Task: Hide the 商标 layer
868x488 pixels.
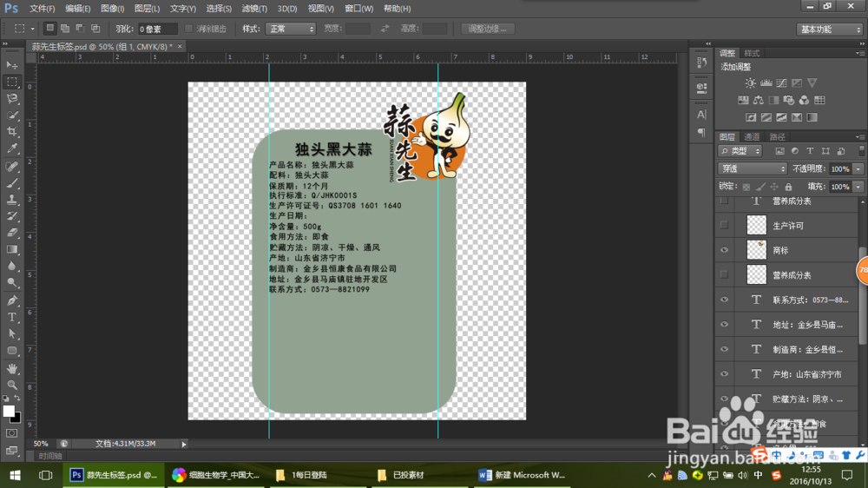Action: point(724,250)
